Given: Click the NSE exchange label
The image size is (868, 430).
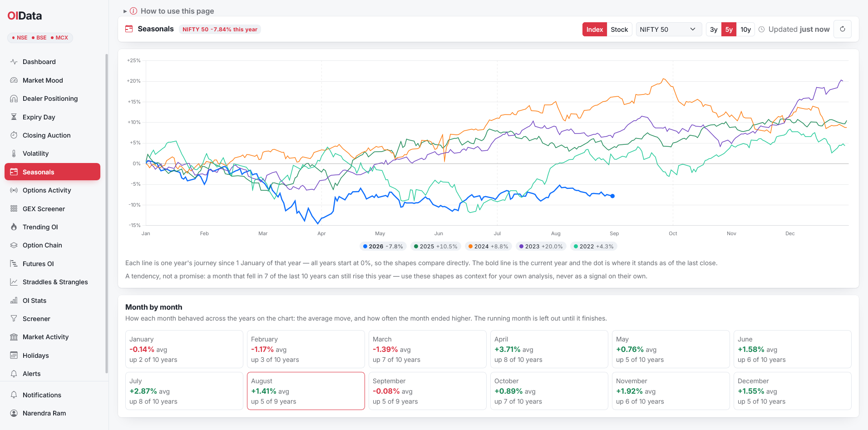Looking at the screenshot, I should [20, 38].
